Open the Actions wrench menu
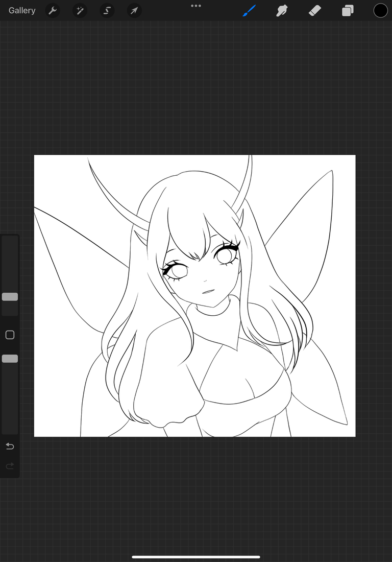Viewport: 392px width, 562px height. click(x=53, y=10)
